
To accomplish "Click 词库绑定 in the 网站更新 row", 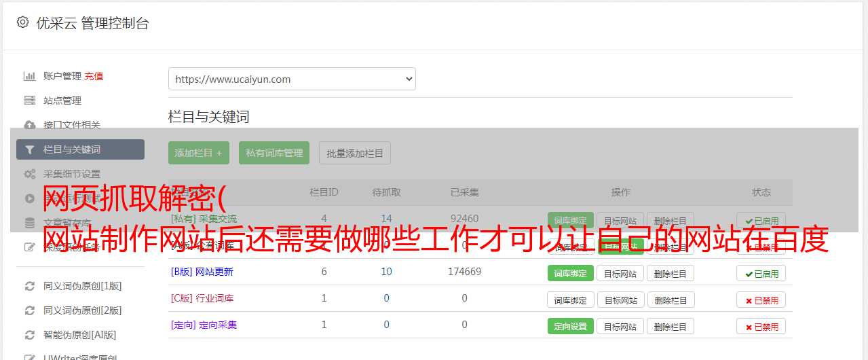I will tap(570, 273).
